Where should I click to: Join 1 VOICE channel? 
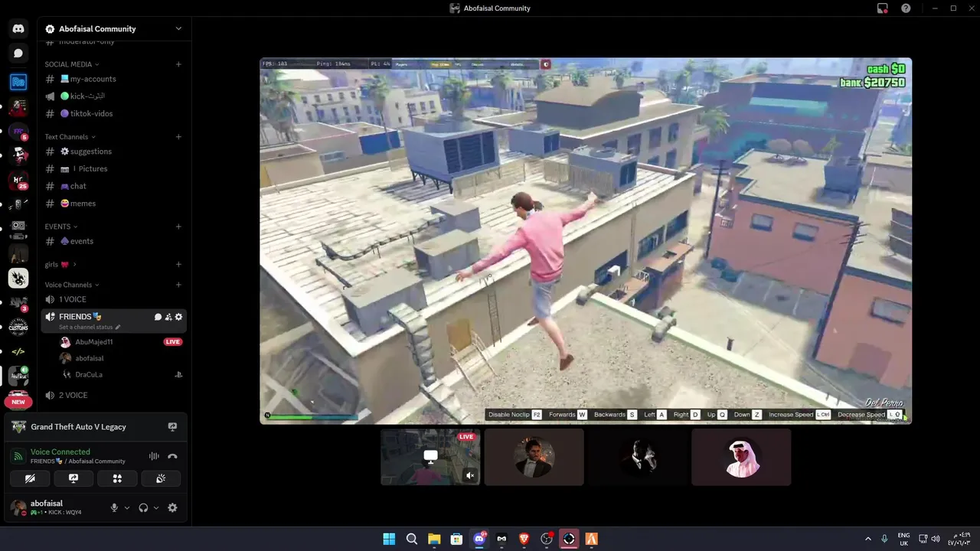coord(113,299)
